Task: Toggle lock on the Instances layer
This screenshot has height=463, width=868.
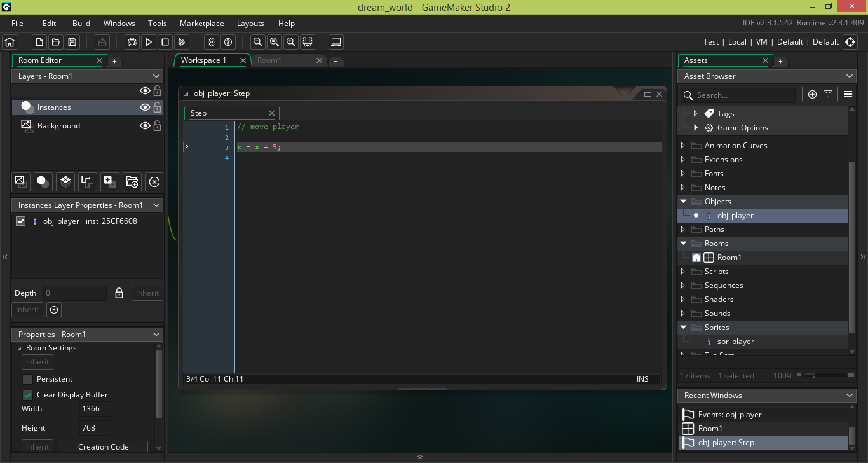Action: coord(157,107)
